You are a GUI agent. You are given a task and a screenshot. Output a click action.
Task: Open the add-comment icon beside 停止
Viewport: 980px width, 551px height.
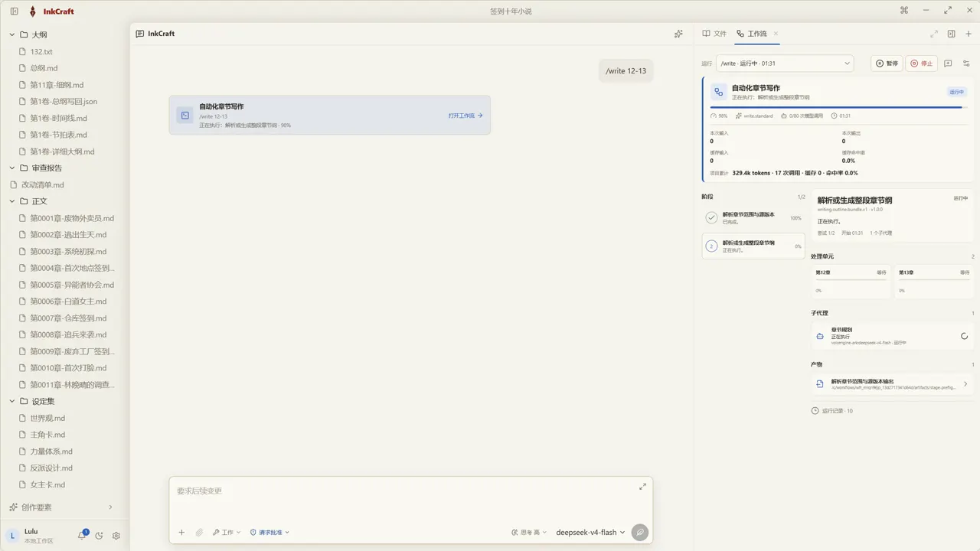click(x=948, y=64)
